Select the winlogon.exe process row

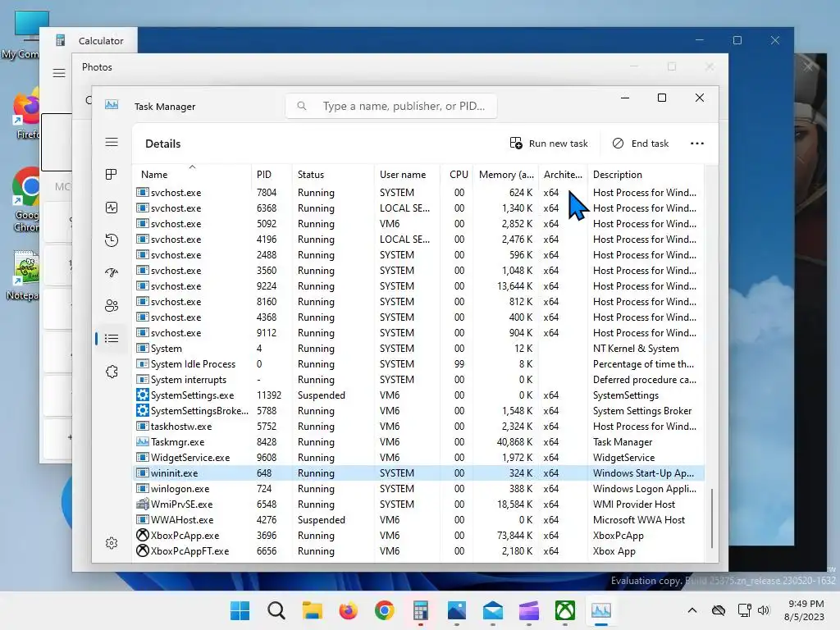418,489
